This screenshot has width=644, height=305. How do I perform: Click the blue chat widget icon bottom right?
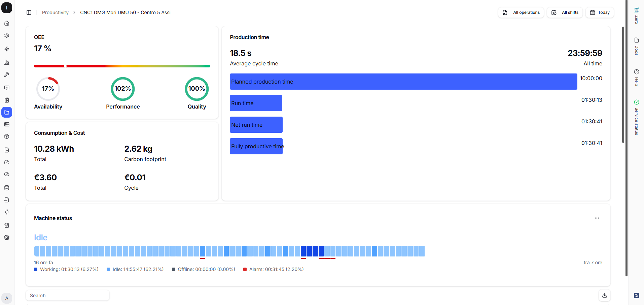pyautogui.click(x=636, y=296)
